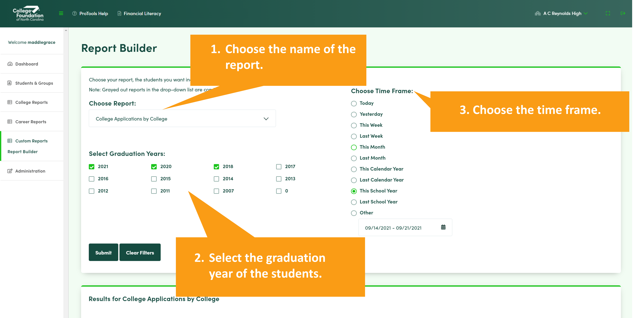Click the Clear Filters button
The height and width of the screenshot is (318, 644).
[x=140, y=252]
